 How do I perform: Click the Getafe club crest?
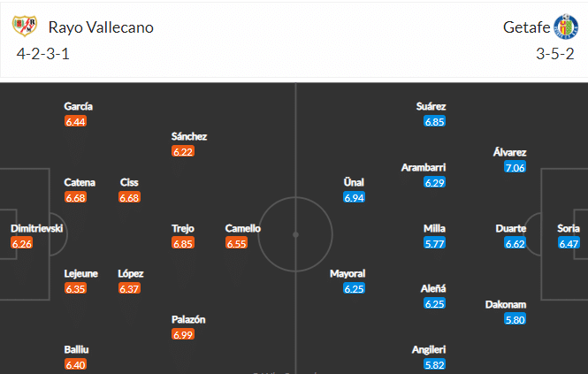click(566, 27)
